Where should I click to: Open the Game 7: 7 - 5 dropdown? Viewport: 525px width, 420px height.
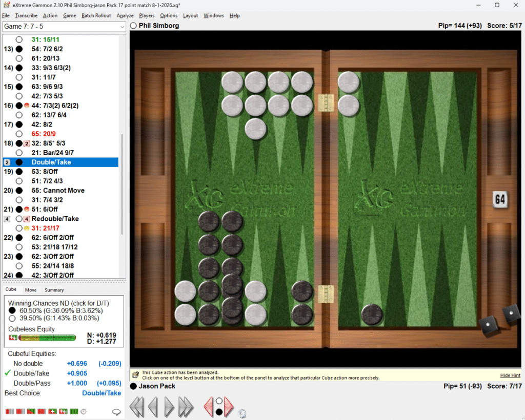[64, 27]
